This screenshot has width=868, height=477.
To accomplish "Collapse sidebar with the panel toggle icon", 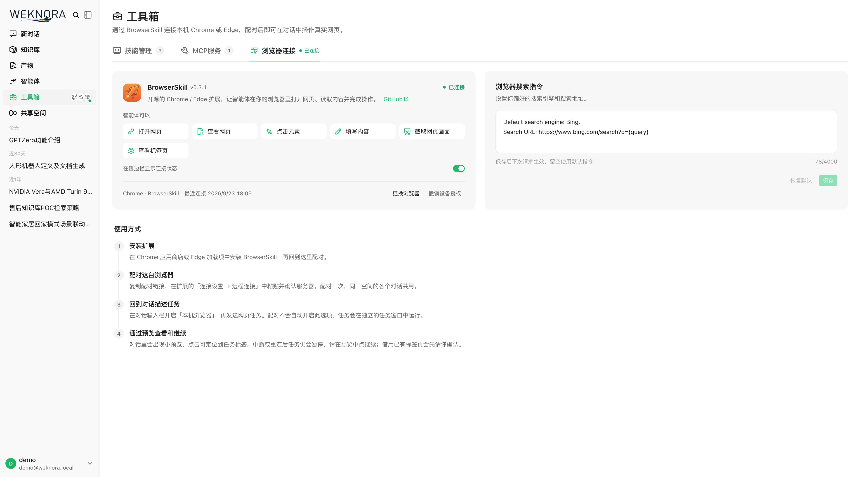I will pyautogui.click(x=88, y=15).
